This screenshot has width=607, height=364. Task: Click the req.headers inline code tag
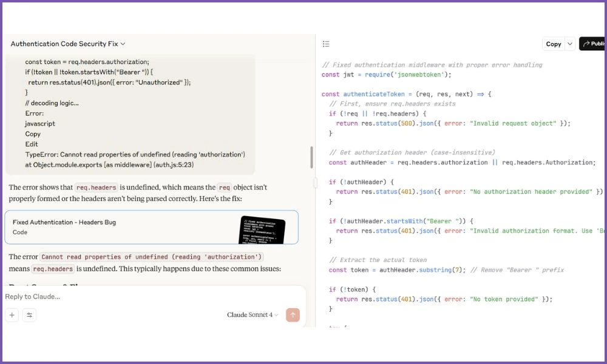pos(96,188)
